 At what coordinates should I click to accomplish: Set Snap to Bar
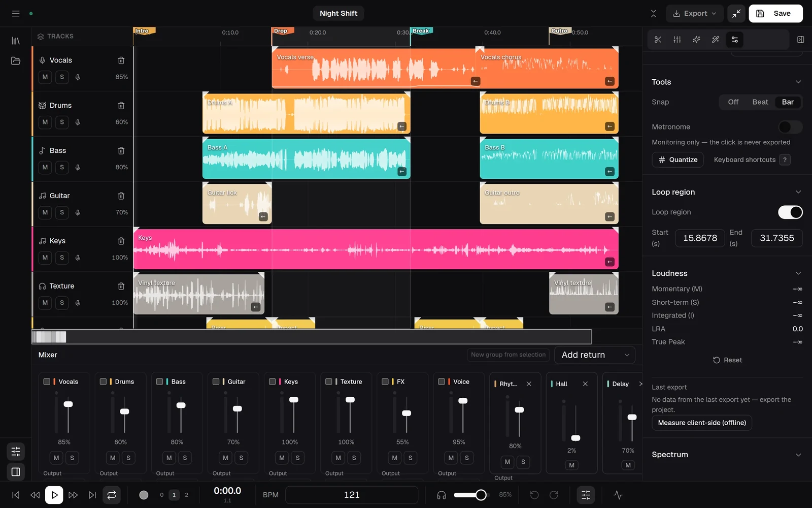(x=788, y=102)
